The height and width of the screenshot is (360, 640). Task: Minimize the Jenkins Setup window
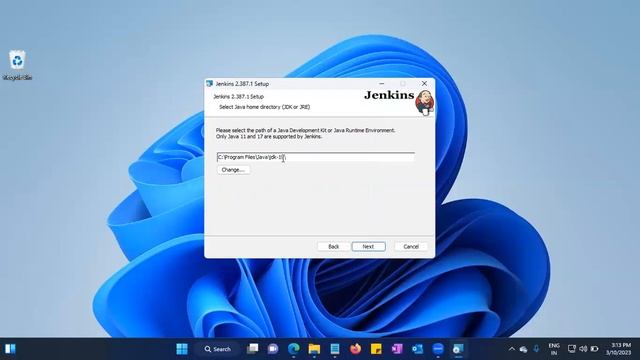(382, 83)
